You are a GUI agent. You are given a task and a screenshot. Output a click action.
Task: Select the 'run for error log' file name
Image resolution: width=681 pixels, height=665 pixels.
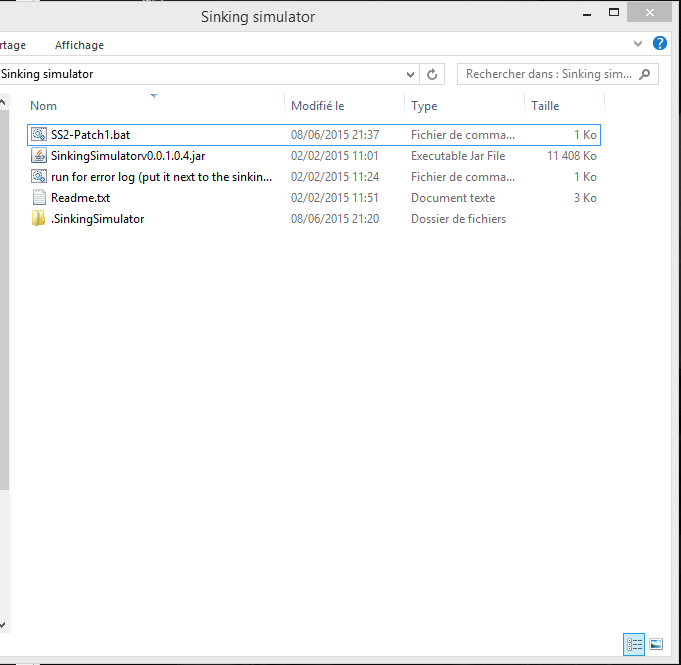pyautogui.click(x=161, y=177)
